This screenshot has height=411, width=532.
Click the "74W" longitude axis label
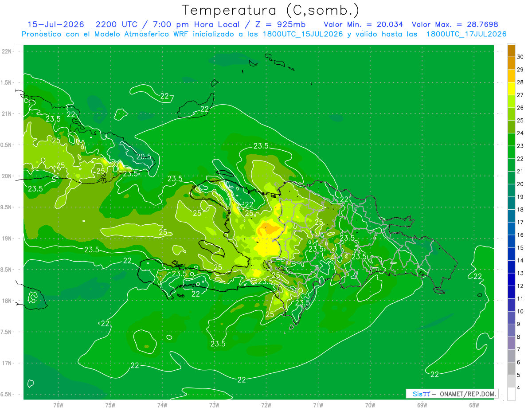click(x=162, y=405)
